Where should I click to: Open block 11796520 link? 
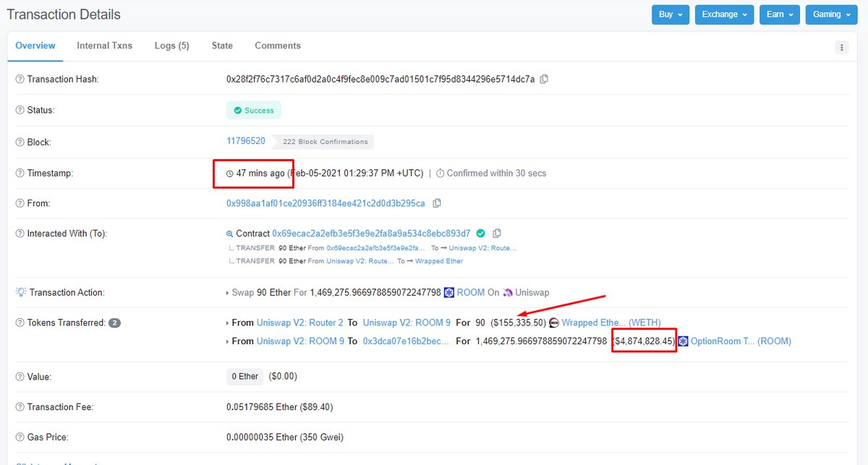click(246, 141)
